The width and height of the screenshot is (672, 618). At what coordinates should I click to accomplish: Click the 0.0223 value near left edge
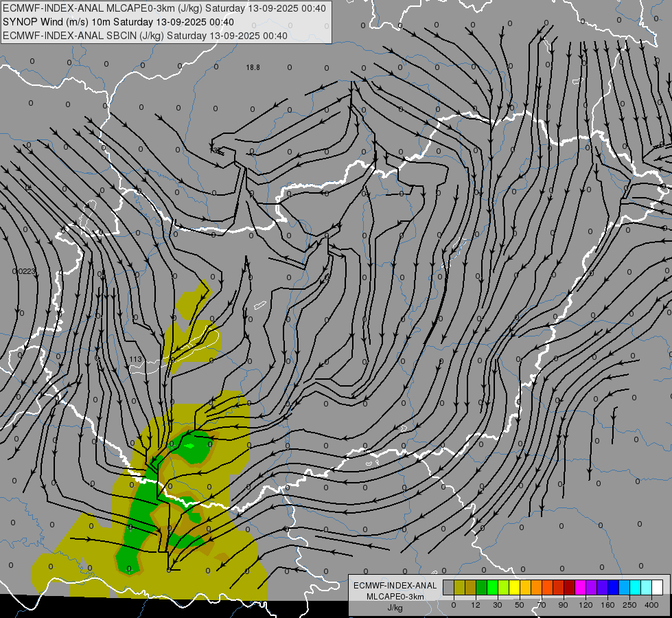click(x=24, y=271)
